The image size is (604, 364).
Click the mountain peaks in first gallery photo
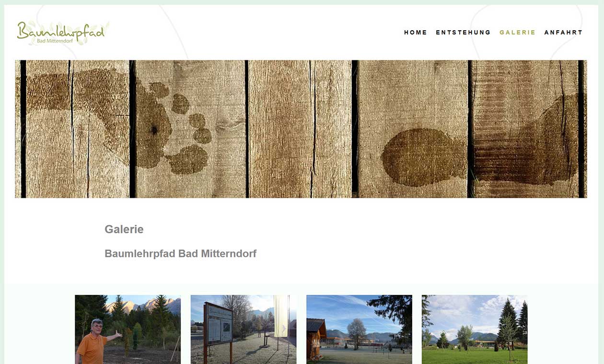tap(144, 305)
